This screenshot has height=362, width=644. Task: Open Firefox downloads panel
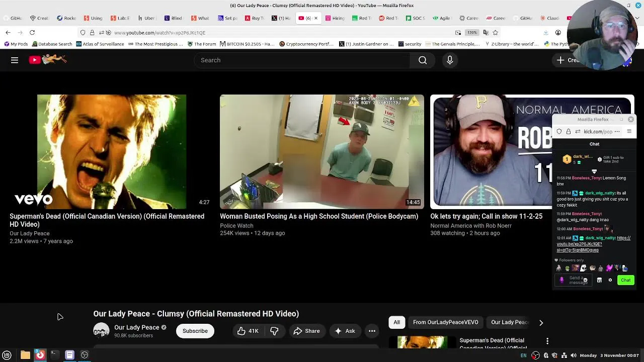pos(546,33)
